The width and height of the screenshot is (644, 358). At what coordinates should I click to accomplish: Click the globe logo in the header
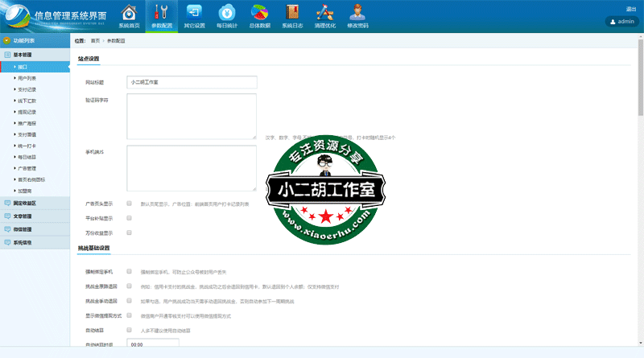point(17,16)
